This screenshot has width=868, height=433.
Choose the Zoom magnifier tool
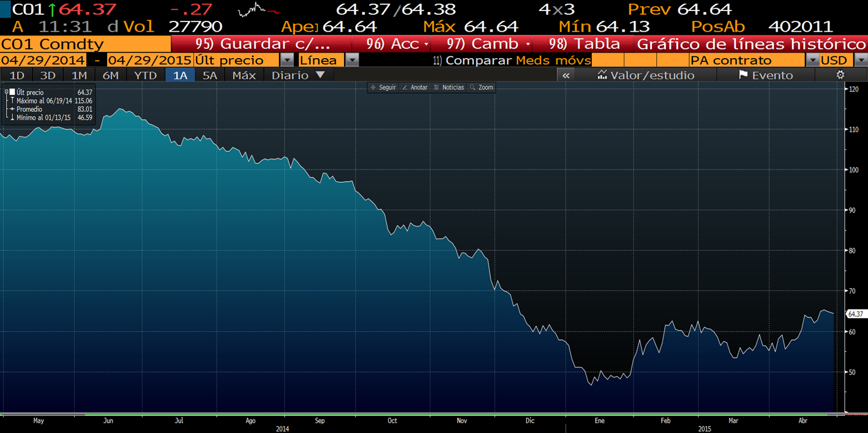click(482, 87)
